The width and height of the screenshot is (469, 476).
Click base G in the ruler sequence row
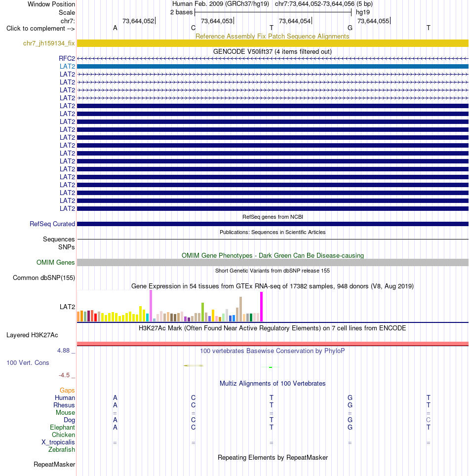[x=350, y=28]
